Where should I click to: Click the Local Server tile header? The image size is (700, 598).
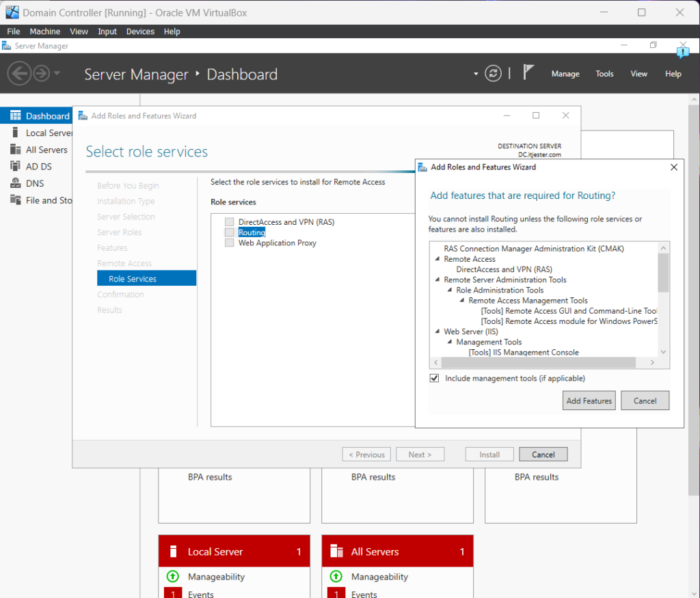point(234,551)
